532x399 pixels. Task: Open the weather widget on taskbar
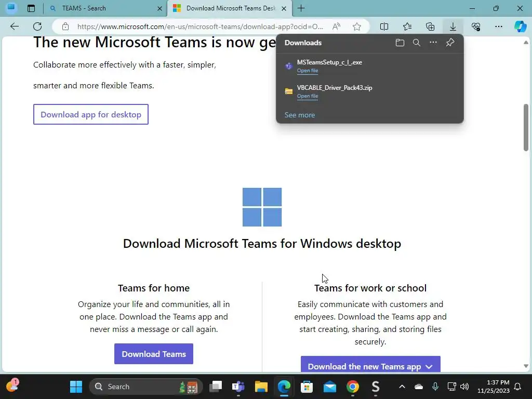pyautogui.click(x=12, y=386)
